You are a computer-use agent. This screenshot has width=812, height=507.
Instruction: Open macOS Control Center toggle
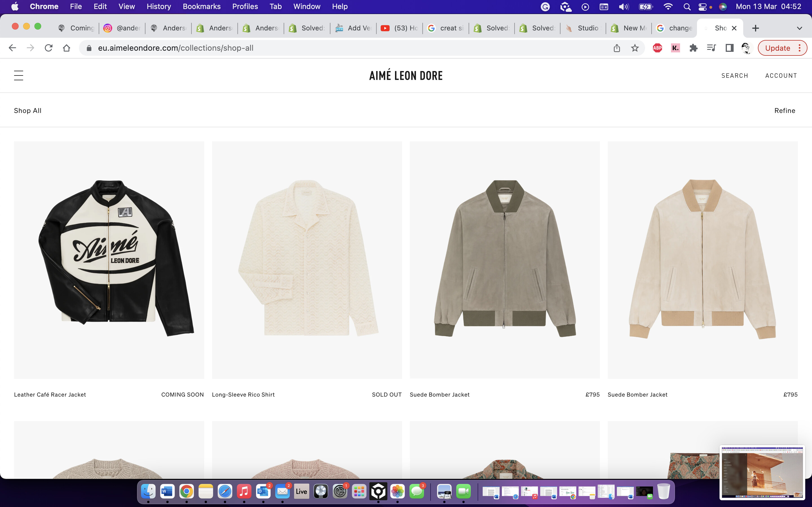click(x=702, y=7)
